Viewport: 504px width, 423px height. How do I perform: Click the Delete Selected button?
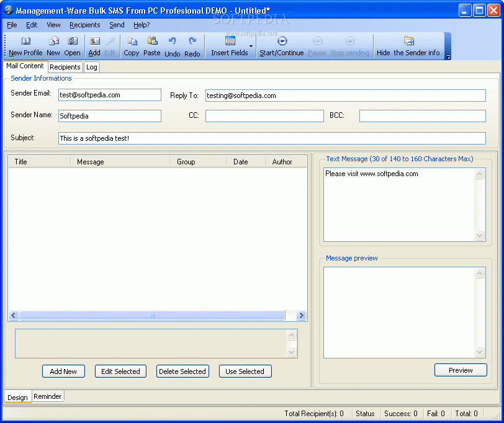pyautogui.click(x=182, y=372)
